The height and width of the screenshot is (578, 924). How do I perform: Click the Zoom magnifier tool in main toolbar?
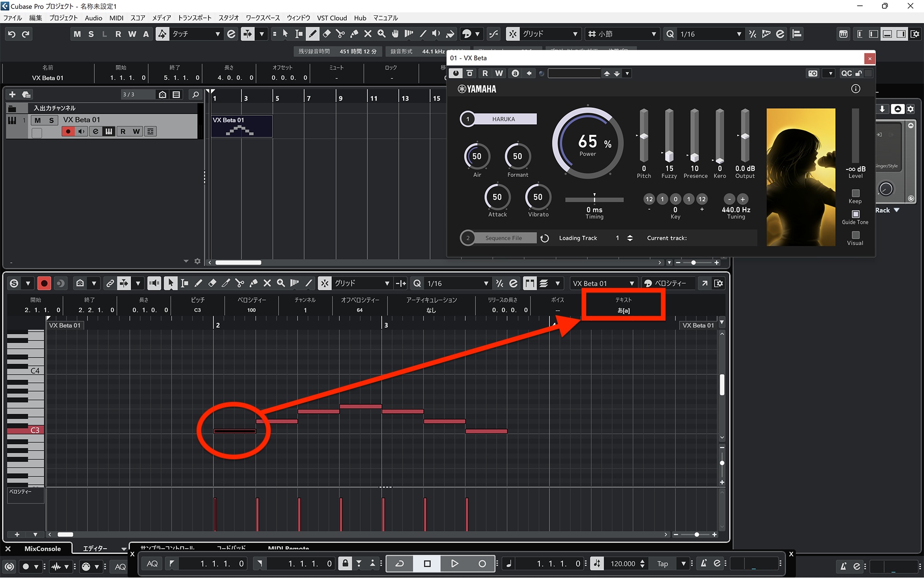(x=381, y=34)
